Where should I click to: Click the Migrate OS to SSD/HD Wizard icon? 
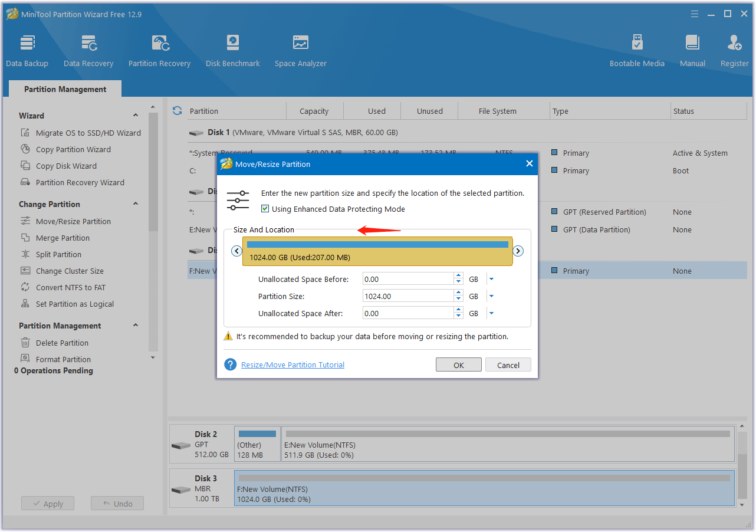click(25, 133)
